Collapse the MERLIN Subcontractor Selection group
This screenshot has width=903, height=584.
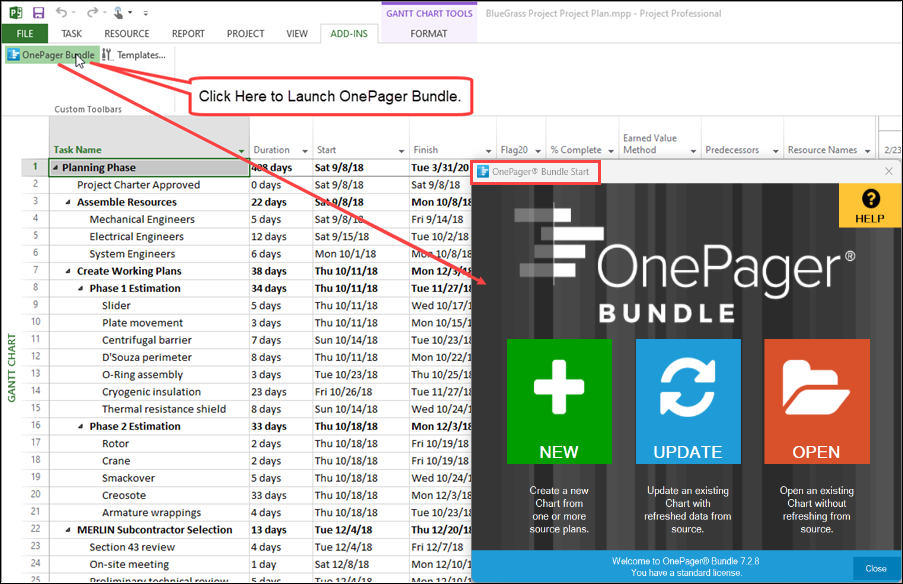[x=70, y=529]
